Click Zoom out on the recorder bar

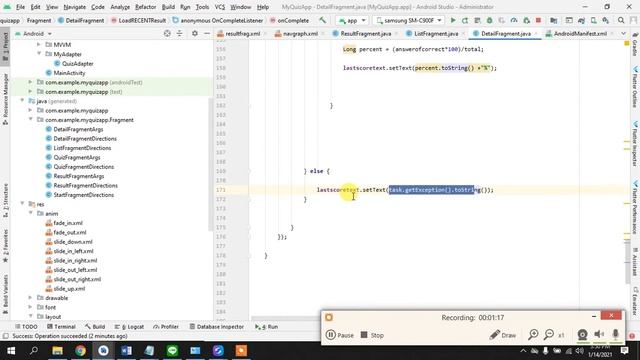(549, 335)
